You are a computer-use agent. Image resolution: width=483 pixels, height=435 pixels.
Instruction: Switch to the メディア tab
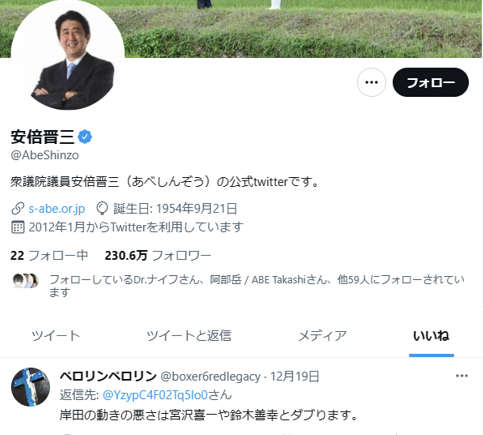322,335
